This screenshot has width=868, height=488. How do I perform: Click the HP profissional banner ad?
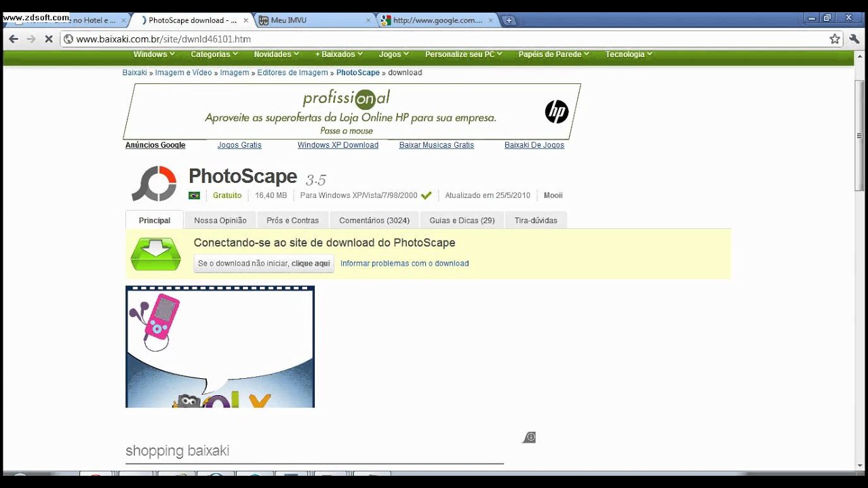click(351, 111)
